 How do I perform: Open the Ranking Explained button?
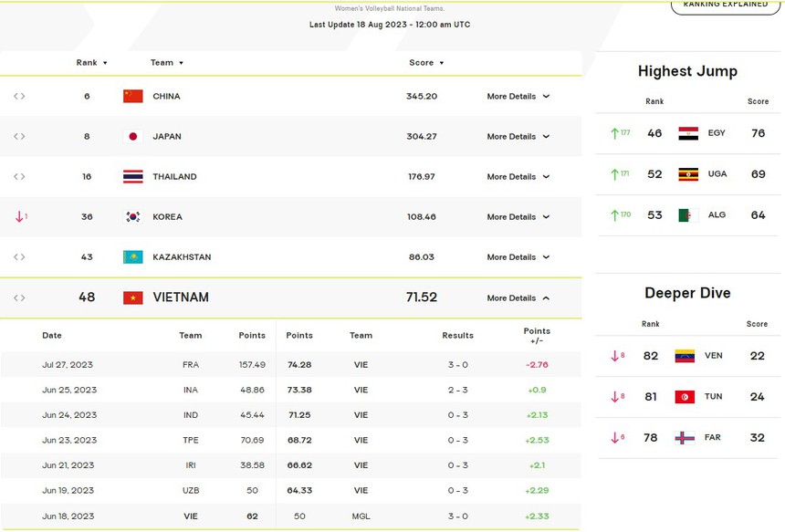pyautogui.click(x=725, y=5)
